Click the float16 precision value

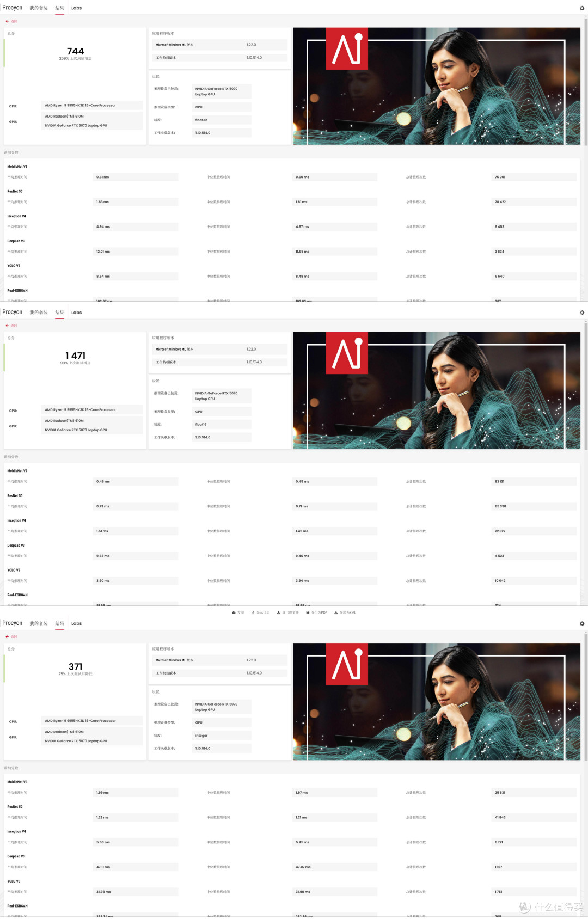click(222, 424)
